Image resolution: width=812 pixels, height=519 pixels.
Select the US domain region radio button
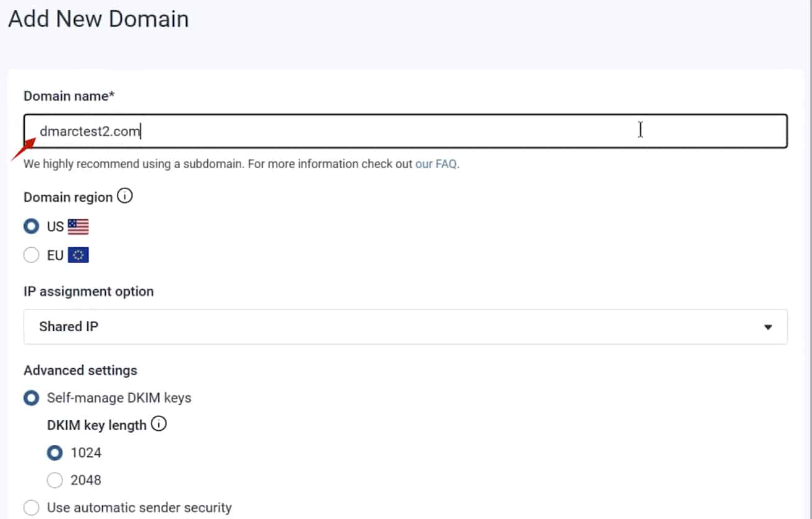pos(32,227)
